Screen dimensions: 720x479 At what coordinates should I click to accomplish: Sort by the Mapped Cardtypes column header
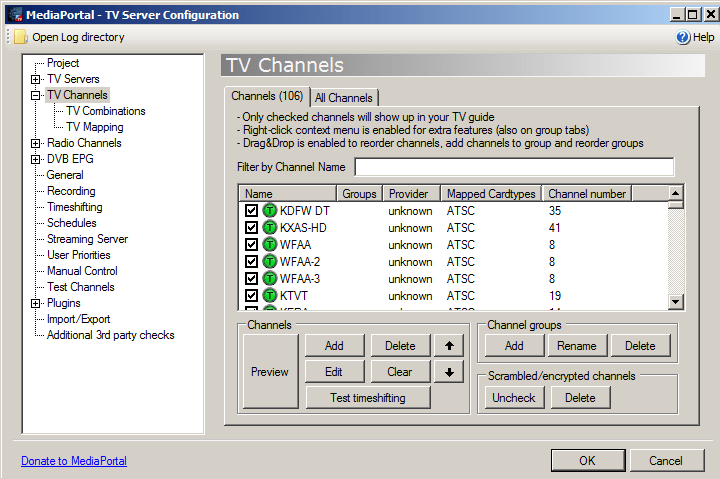click(491, 194)
